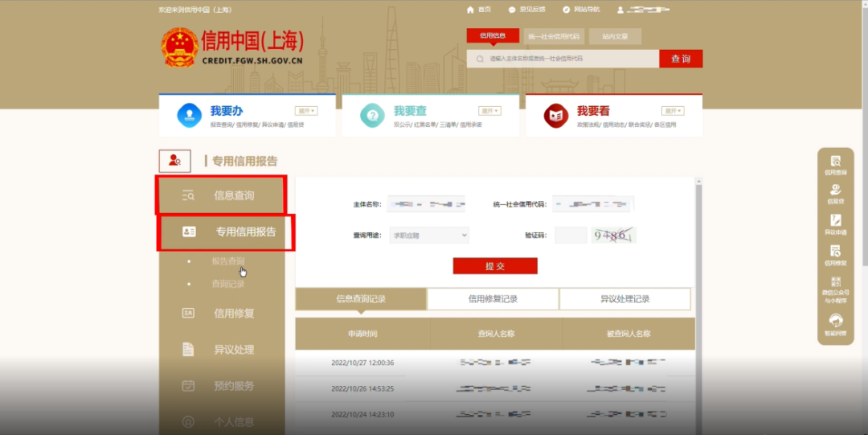Click the red 提交 submit button
This screenshot has width=868, height=435.
point(494,266)
